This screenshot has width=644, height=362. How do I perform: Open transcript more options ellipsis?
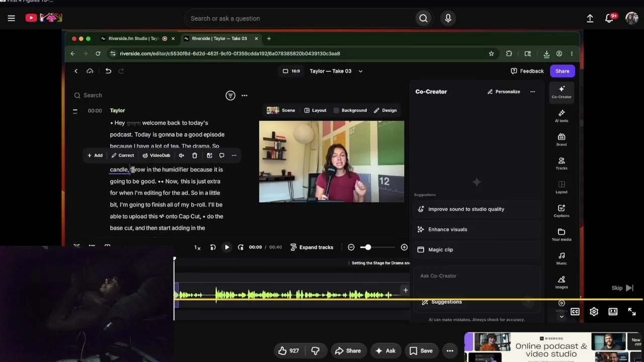[x=244, y=95]
